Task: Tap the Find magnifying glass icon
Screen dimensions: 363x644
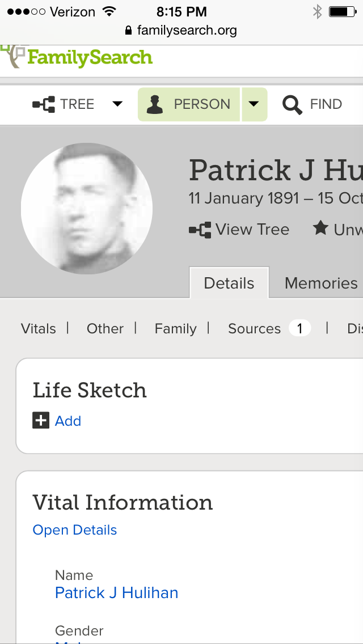Action: [292, 104]
